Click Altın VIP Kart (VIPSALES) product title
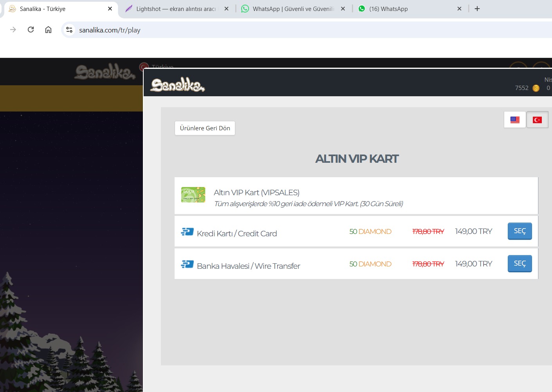Viewport: 552px width, 392px height. [x=256, y=192]
